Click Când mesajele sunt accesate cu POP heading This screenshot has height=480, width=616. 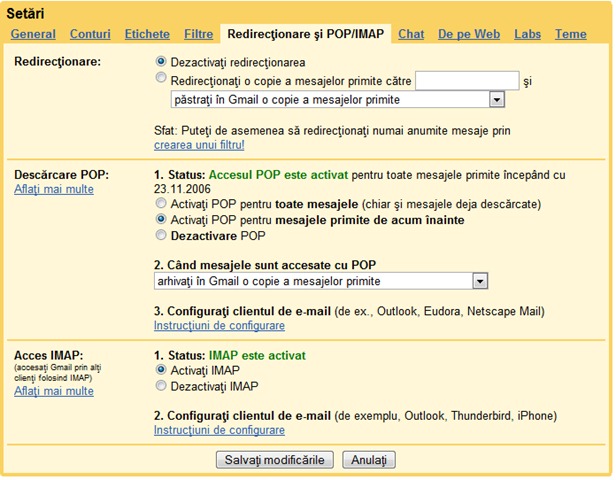click(265, 265)
